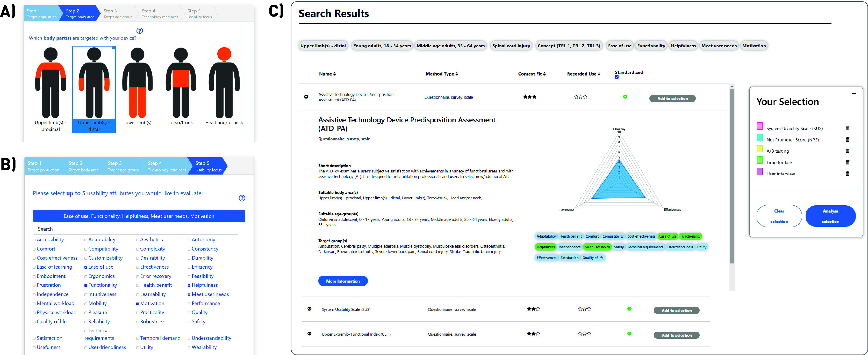Uncheck the Ease of use attribute
868x355 pixels.
coord(85,267)
